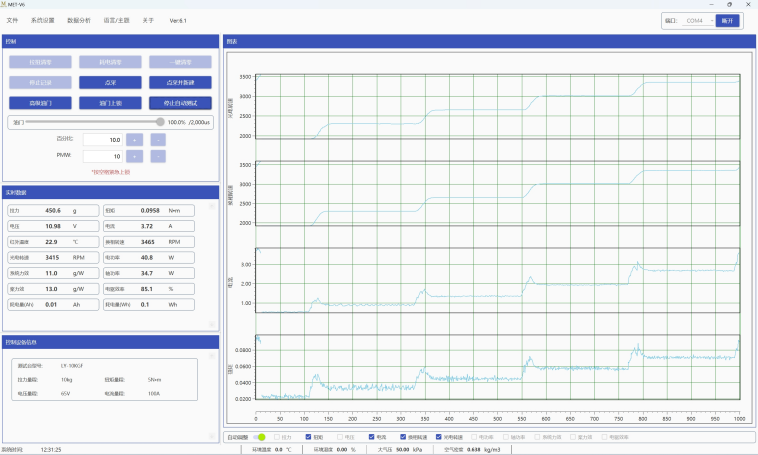Click the 百分比 input field showing 10.0

point(102,140)
